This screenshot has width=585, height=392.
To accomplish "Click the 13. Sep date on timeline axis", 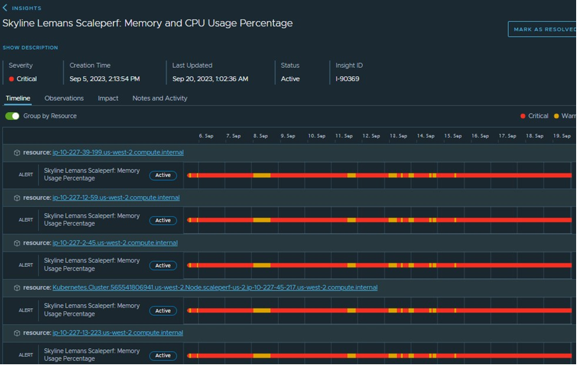I will 398,136.
